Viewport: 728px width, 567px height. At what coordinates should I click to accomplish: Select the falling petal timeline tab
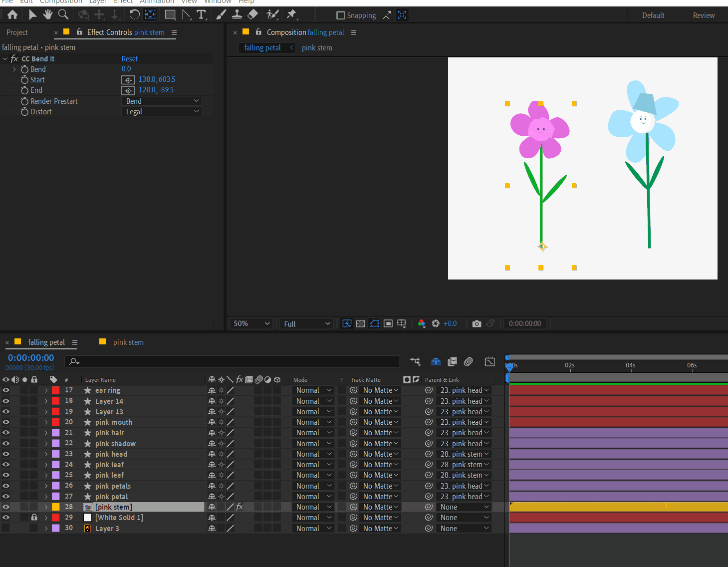[46, 342]
